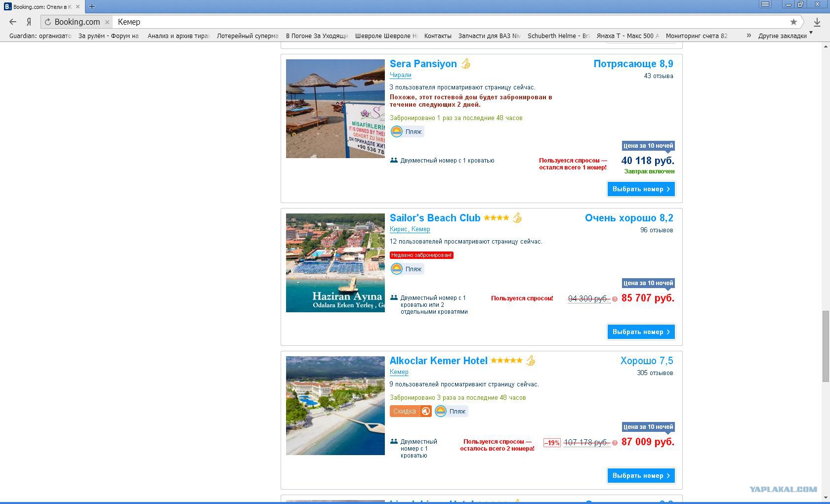Click the Пляж beach badge for Sera Pansiyon

[x=407, y=131]
